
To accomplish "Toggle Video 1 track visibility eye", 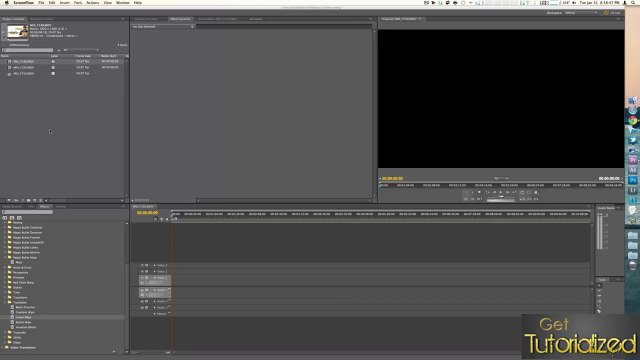I will 142,278.
